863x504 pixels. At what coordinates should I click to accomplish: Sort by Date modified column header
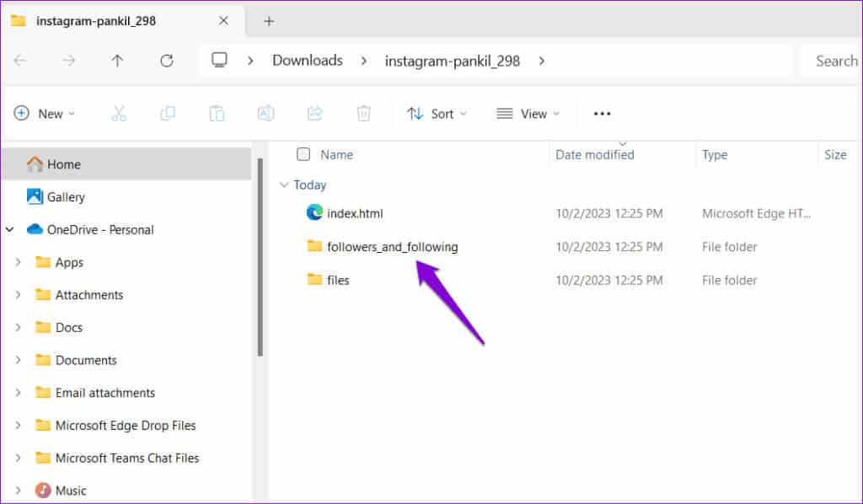[595, 154]
